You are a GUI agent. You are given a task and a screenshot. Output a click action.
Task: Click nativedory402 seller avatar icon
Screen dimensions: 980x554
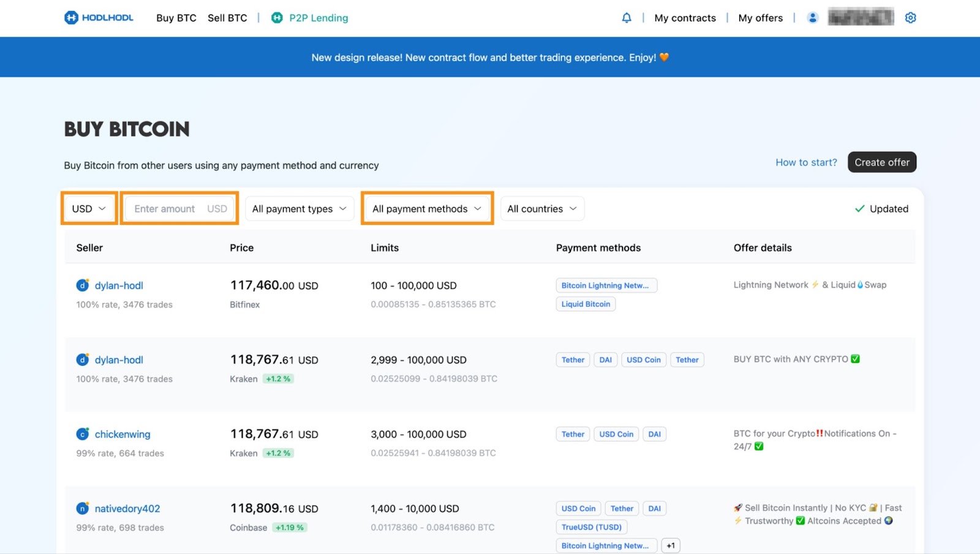(83, 508)
